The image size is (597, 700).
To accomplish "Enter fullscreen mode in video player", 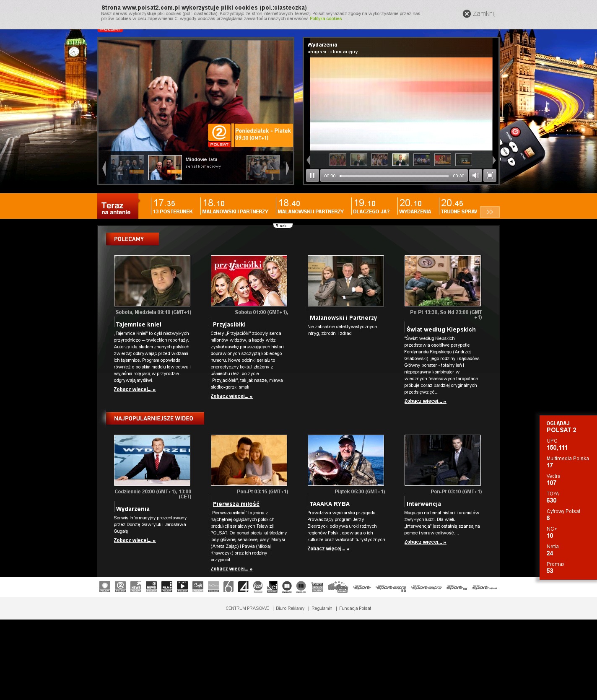I will point(490,176).
